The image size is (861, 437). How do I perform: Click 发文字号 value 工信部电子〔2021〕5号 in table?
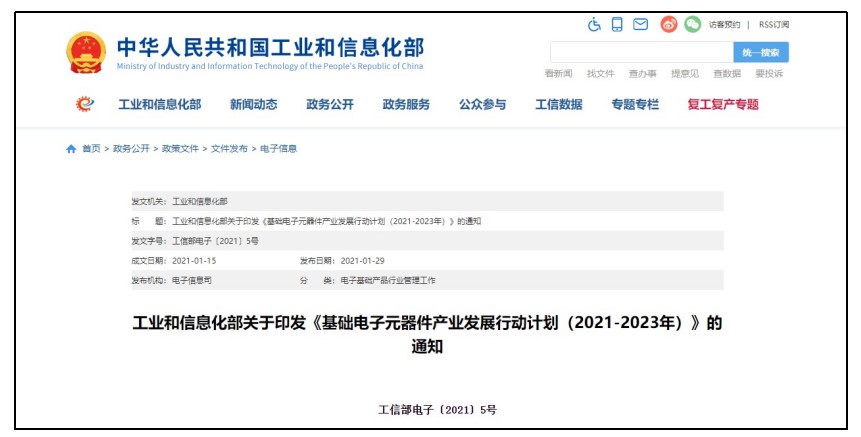pyautogui.click(x=215, y=241)
